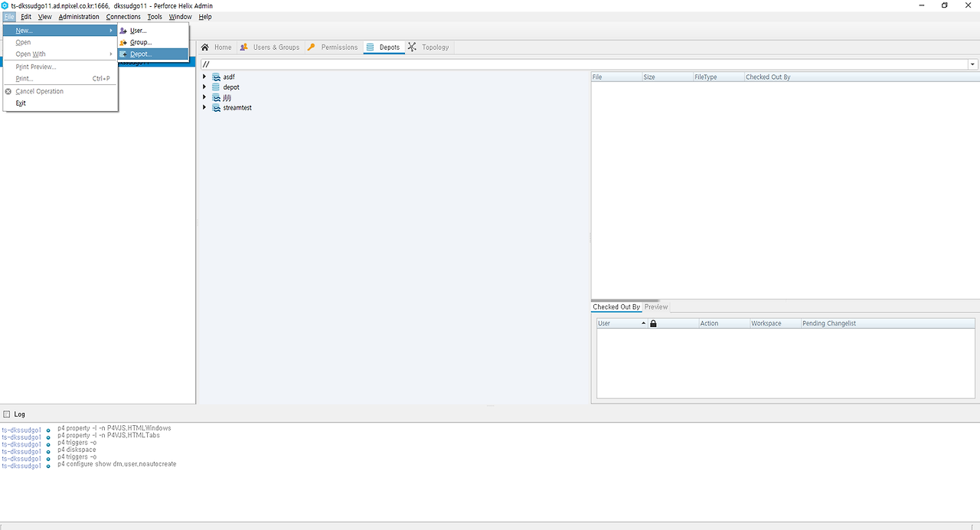Click the jljlj stream depot icon

pos(216,97)
